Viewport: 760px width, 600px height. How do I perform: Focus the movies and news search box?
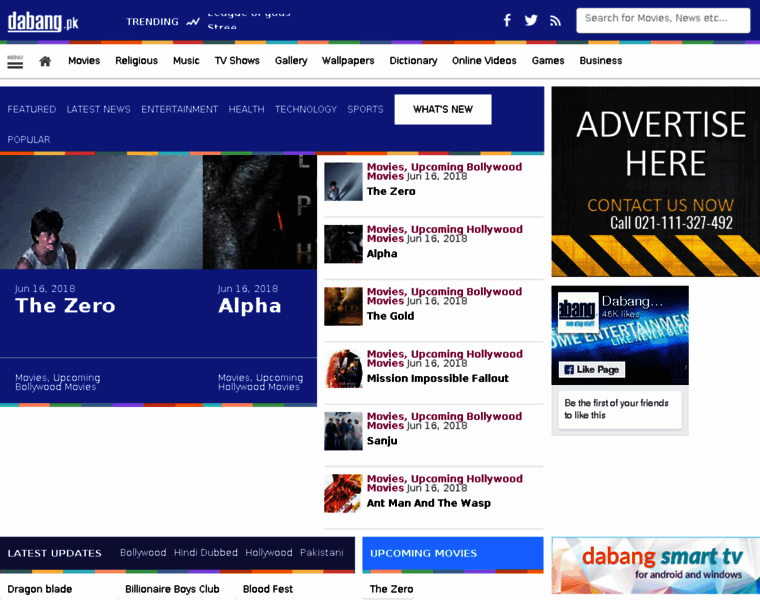tap(663, 20)
